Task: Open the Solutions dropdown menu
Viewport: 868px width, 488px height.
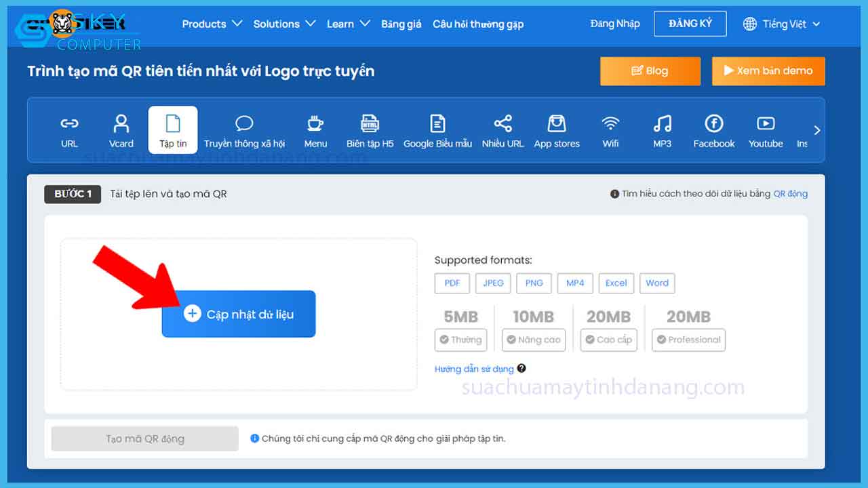Action: (284, 24)
